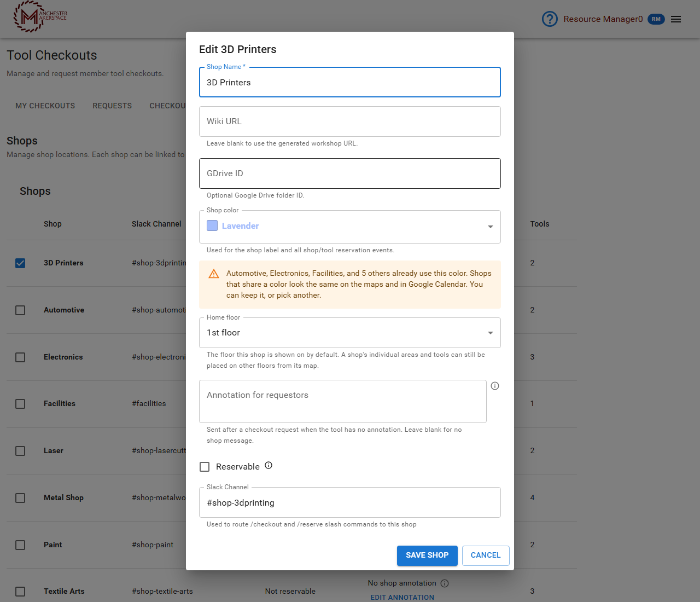Click the Facilities tools count 1

coord(532,404)
